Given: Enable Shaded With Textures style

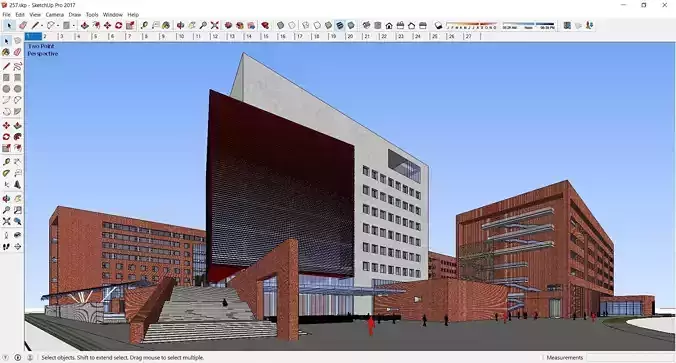Looking at the screenshot, I should click(340, 26).
